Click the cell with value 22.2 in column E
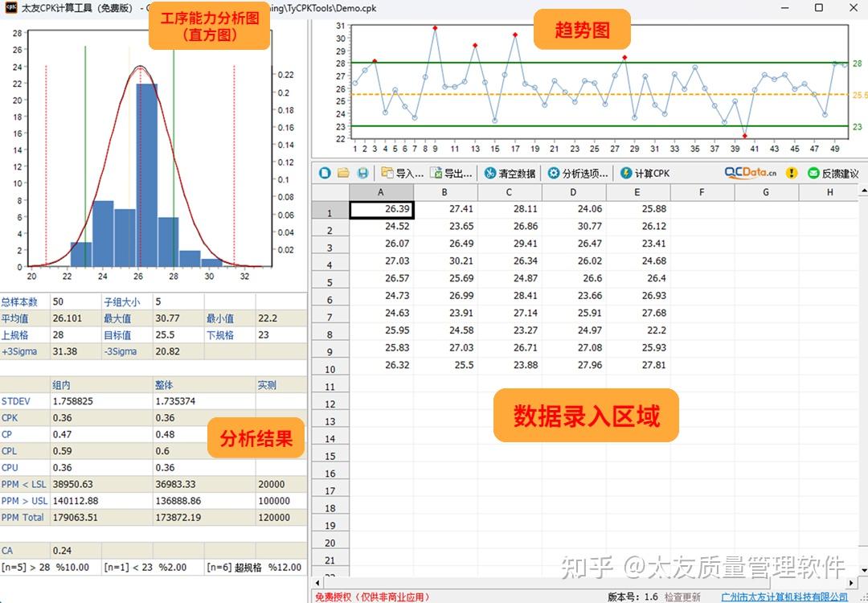The height and width of the screenshot is (603, 868). coord(637,330)
